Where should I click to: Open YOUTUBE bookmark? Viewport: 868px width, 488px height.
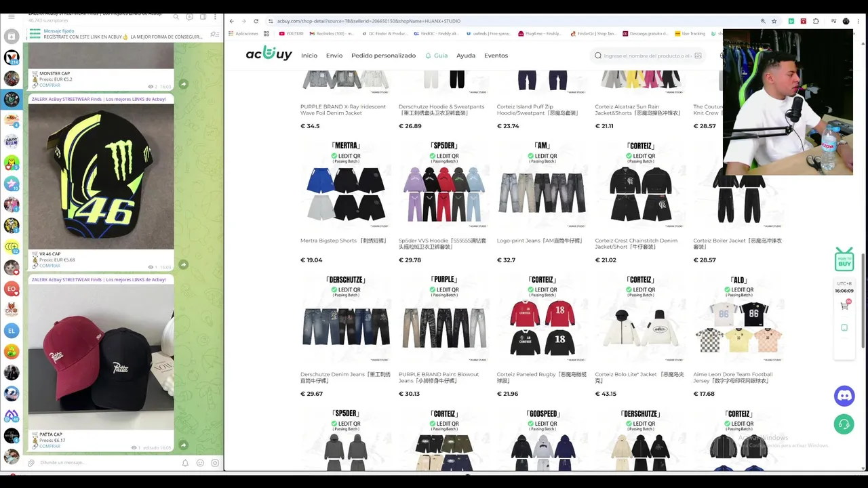(291, 33)
